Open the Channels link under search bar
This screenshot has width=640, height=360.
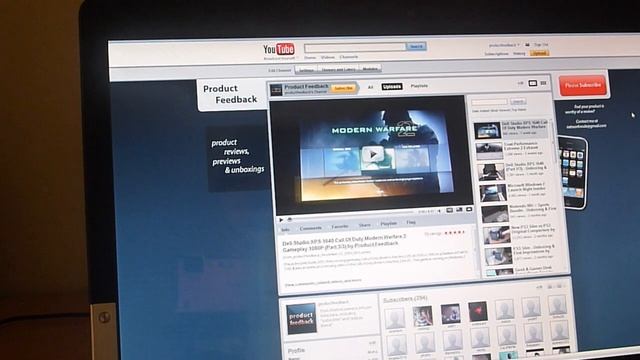click(x=349, y=57)
